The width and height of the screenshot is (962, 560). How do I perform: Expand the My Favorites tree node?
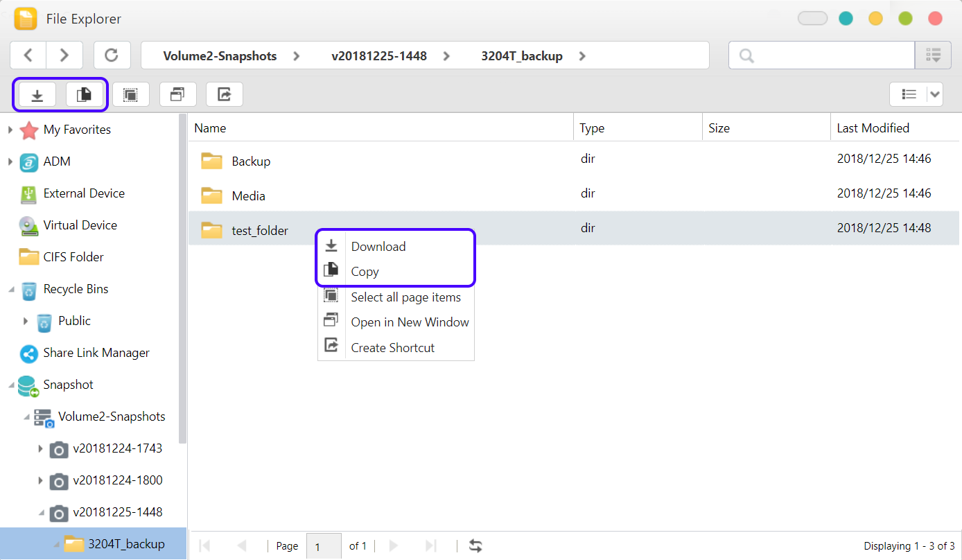point(10,130)
